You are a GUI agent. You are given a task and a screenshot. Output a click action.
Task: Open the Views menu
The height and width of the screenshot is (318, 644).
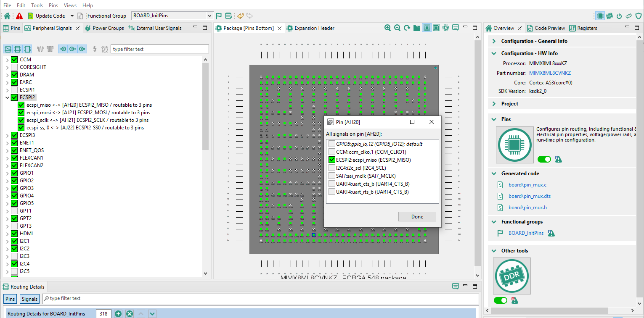point(70,5)
